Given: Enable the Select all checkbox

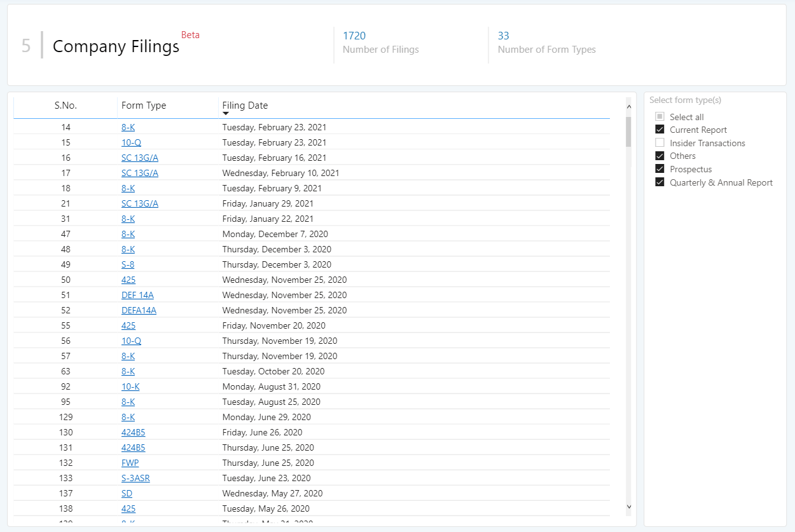Looking at the screenshot, I should (x=660, y=116).
